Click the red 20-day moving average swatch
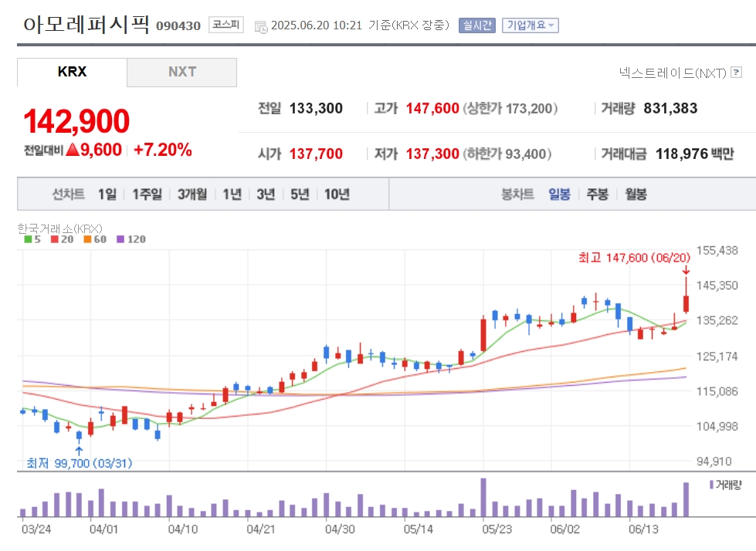The height and width of the screenshot is (551, 756). 55,239
